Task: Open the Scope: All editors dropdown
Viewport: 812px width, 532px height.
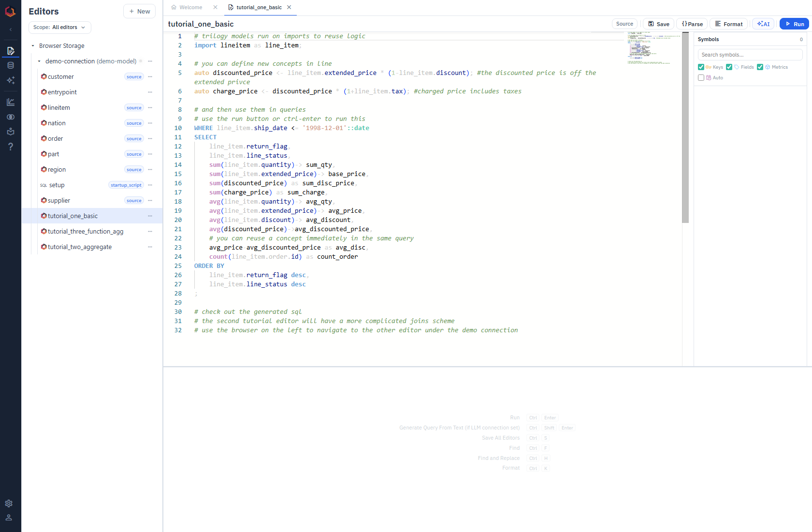Action: tap(59, 27)
